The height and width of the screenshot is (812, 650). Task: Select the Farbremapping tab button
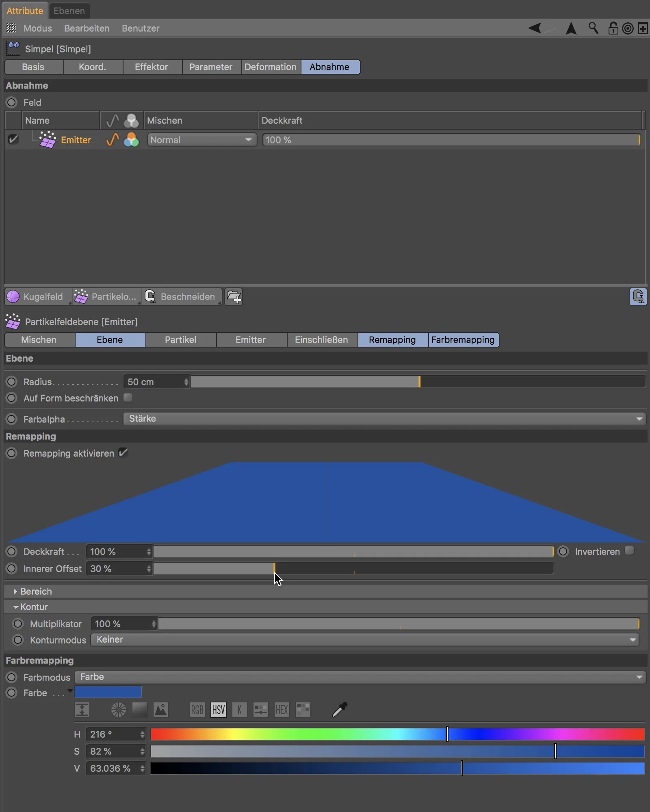[463, 340]
